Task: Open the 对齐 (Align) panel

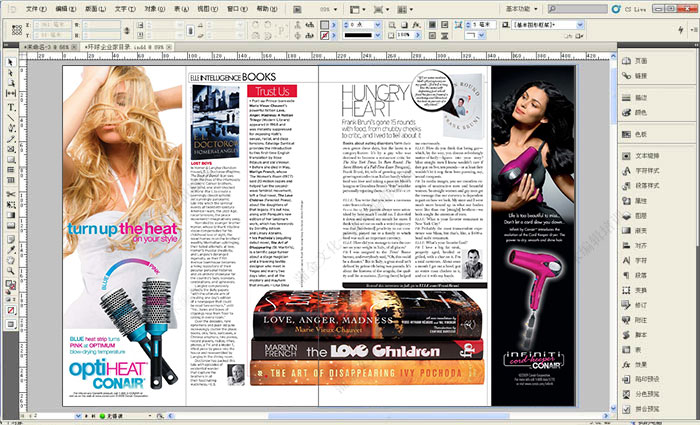Action: [x=635, y=246]
